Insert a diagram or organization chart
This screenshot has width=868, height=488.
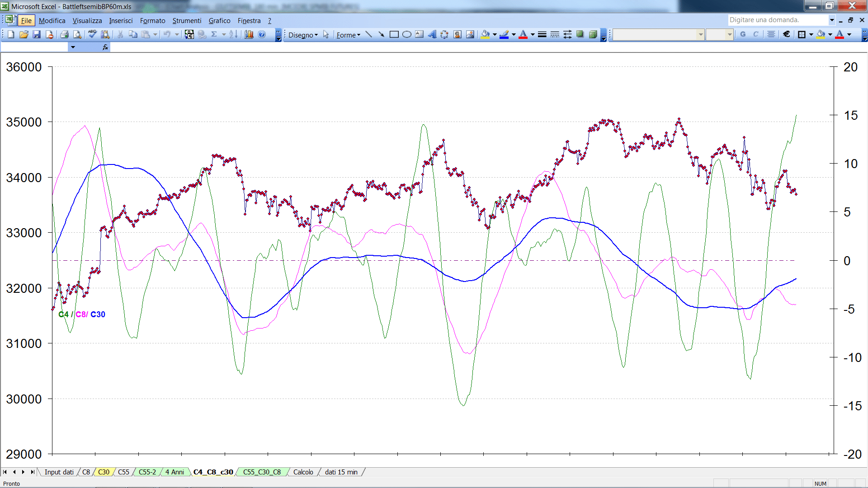[x=445, y=34]
